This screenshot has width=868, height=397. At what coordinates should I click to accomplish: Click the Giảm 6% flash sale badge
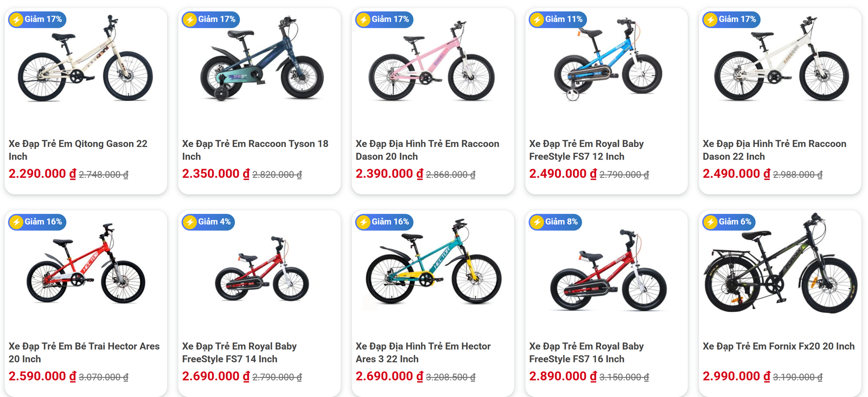click(x=729, y=222)
